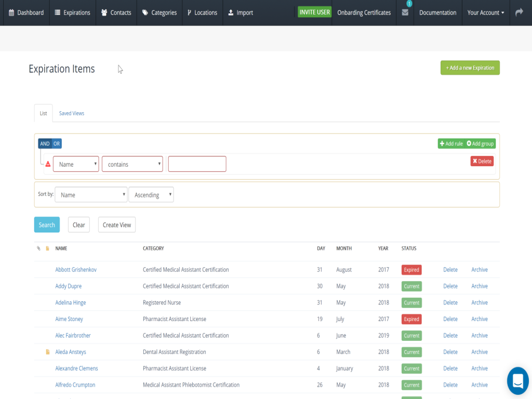Screen dimensions: 532x399
Task: Click the Contacts people icon
Action: 103,12
